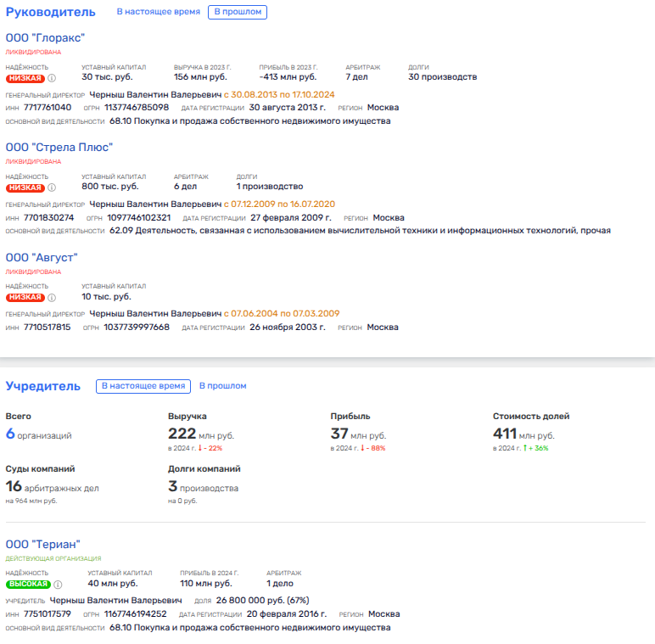Screen dimensions: 655x644
Task: Click director name Черныш under Глоракс
Action: [x=154, y=94]
